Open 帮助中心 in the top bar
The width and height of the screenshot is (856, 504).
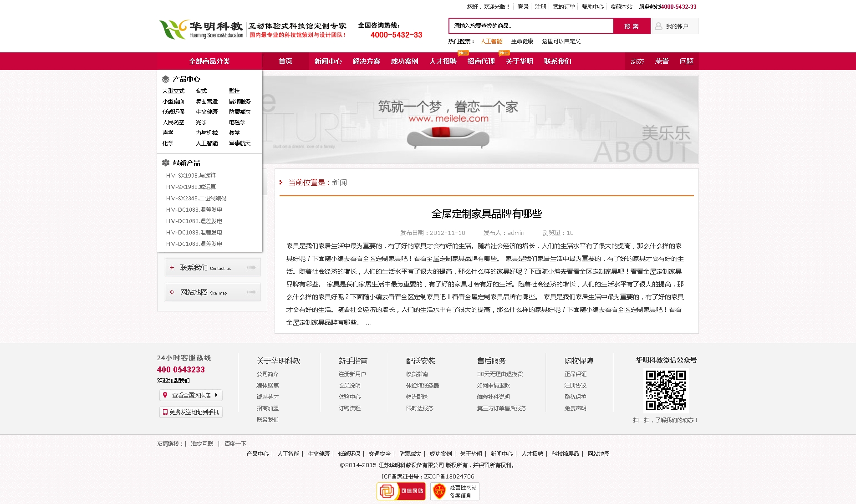(x=593, y=7)
